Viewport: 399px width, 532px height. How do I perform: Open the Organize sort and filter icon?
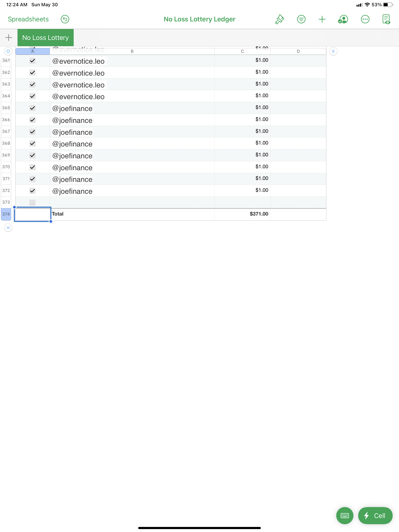coord(301,19)
